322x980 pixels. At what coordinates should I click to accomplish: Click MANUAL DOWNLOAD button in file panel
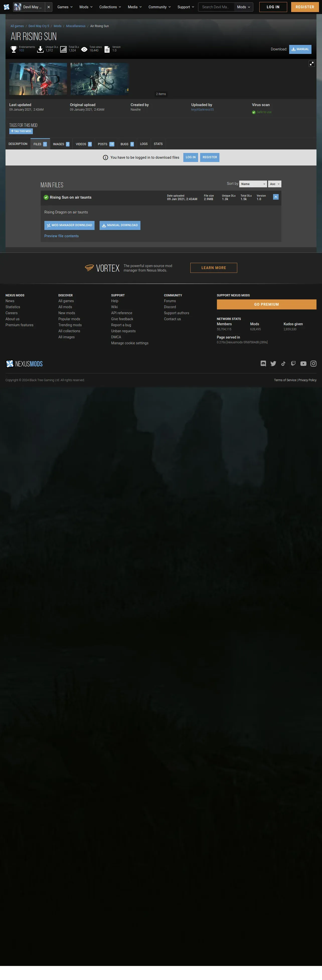[120, 225]
